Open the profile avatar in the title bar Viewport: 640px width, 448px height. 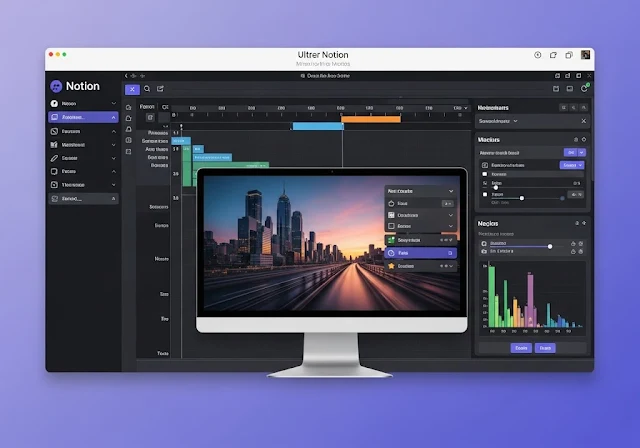pos(585,55)
